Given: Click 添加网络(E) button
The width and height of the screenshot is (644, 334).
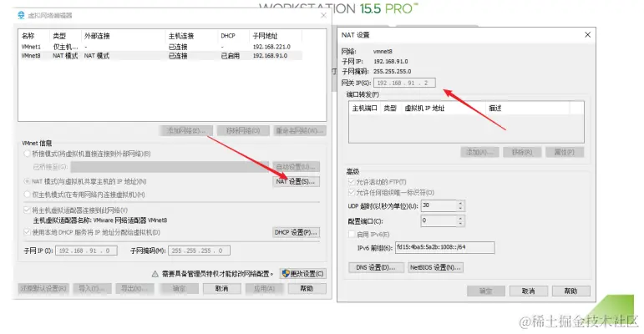Looking at the screenshot, I should tap(186, 130).
